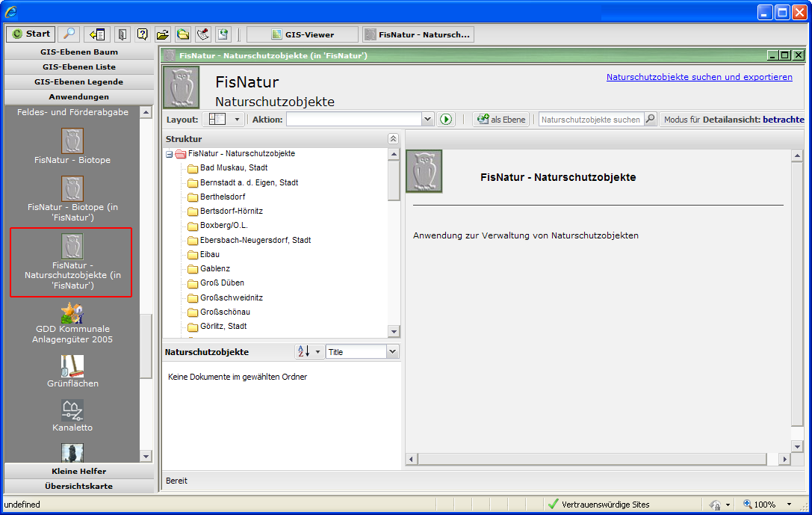The height and width of the screenshot is (515, 812).
Task: Click the open folder icon in top toolbar
Action: point(162,34)
